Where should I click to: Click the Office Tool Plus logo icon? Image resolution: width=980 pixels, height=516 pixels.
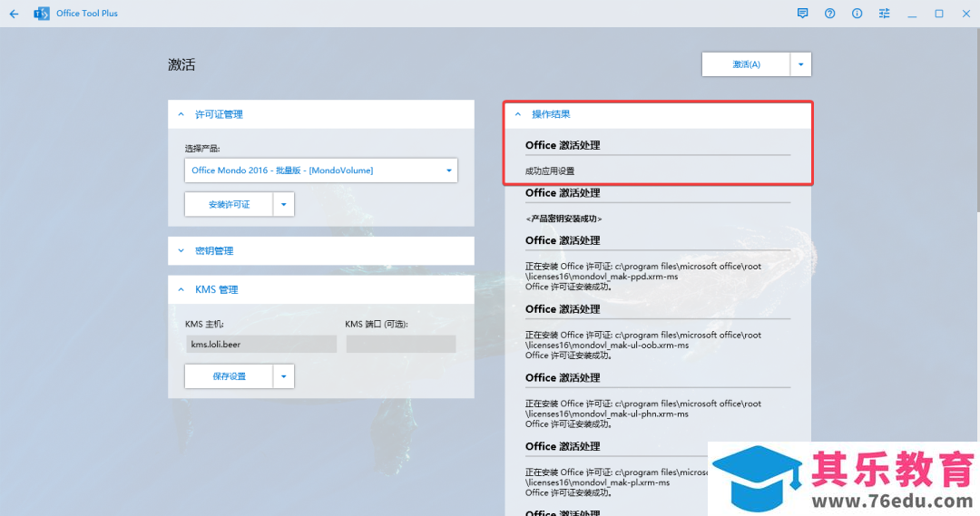coord(41,13)
